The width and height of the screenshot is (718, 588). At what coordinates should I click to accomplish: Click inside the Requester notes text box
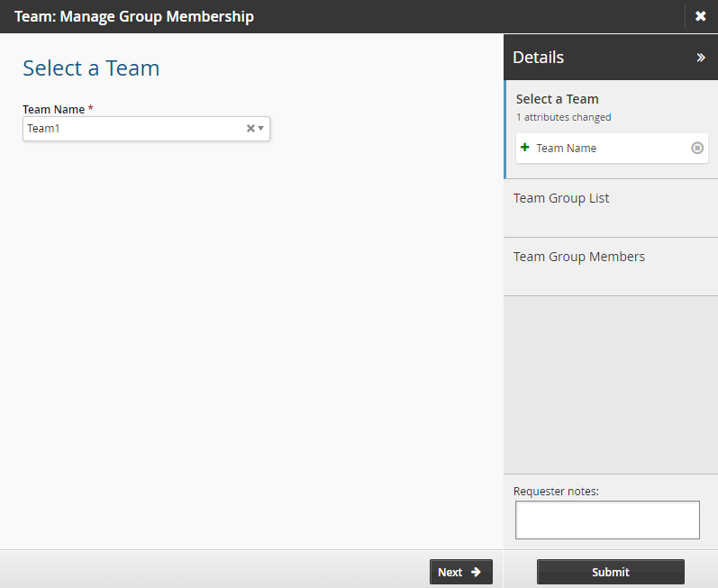[x=607, y=520]
